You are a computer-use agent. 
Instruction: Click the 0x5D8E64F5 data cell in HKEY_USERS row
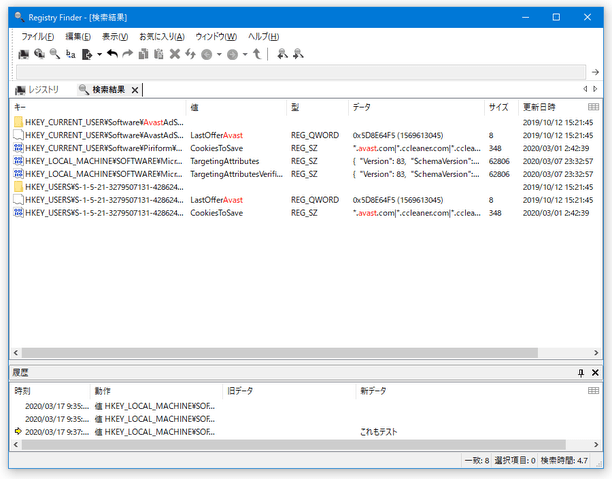point(398,200)
